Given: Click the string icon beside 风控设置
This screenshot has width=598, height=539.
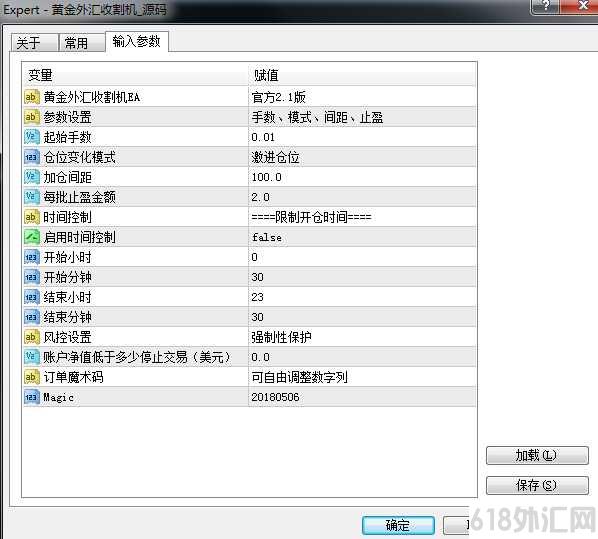Looking at the screenshot, I should (x=32, y=337).
